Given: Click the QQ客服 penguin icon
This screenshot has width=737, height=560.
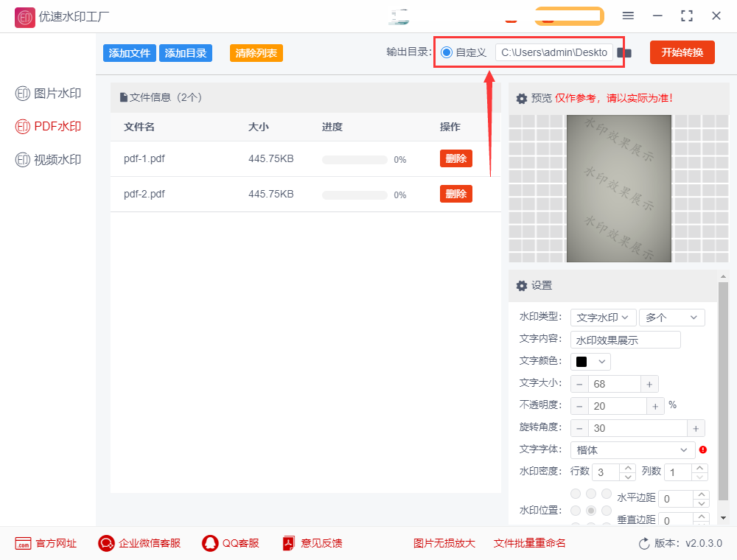Looking at the screenshot, I should (x=210, y=544).
